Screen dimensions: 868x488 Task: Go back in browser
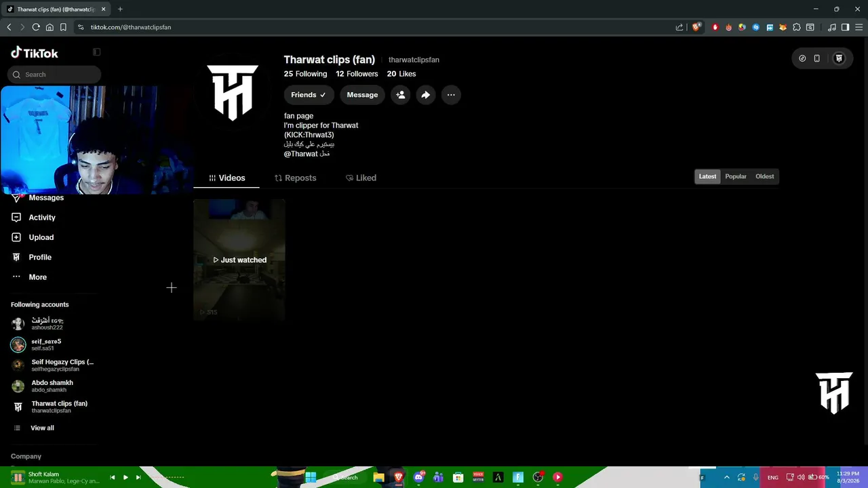point(9,27)
